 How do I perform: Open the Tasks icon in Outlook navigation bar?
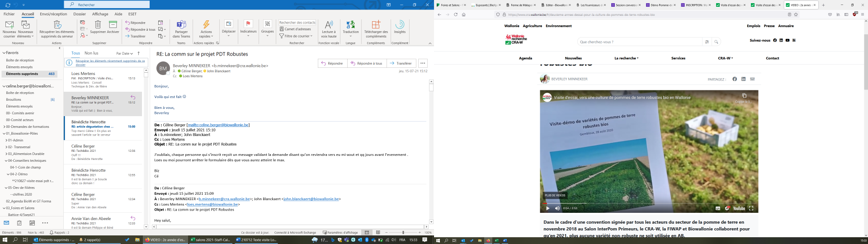(x=19, y=223)
